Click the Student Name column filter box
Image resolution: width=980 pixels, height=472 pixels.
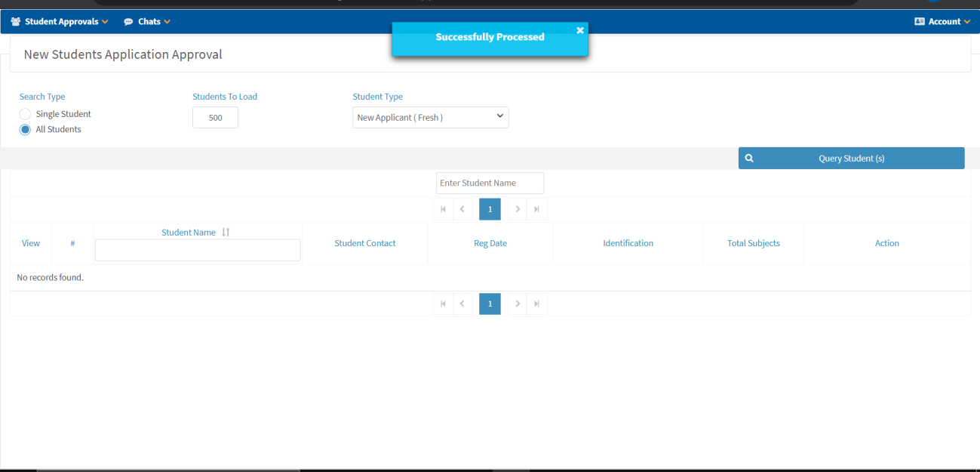click(x=198, y=250)
